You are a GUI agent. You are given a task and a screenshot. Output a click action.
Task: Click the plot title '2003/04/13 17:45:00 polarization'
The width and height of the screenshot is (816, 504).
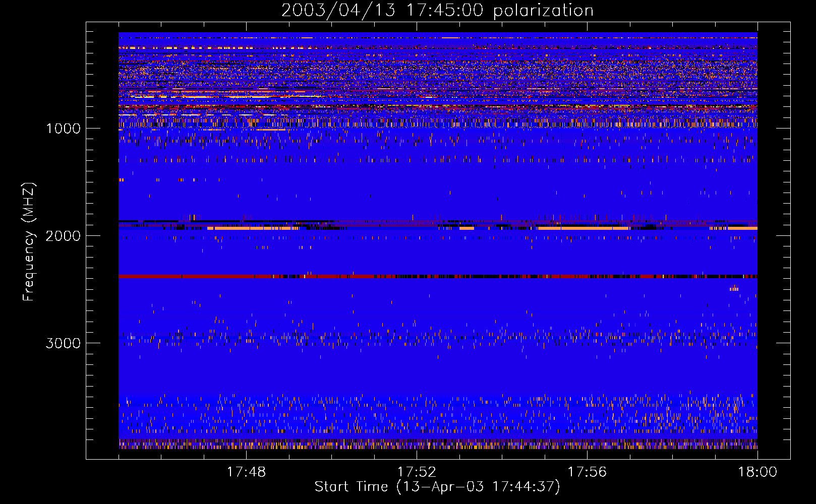pyautogui.click(x=437, y=11)
